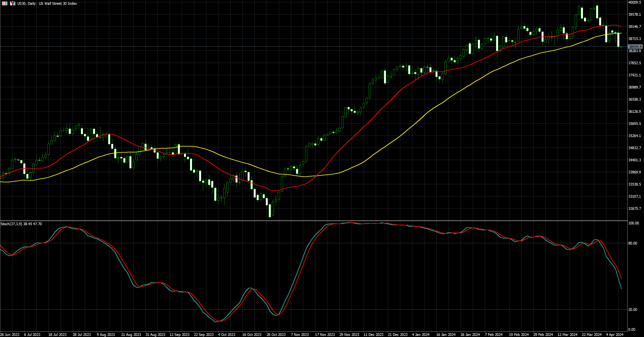Click the US30 Daily chart title text

tap(47, 3)
